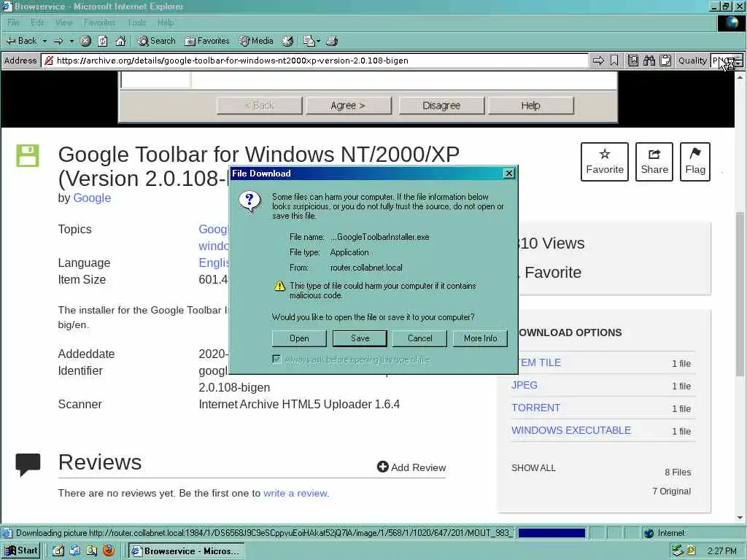
Task: Open the History icon in the toolbar
Action: (x=287, y=41)
